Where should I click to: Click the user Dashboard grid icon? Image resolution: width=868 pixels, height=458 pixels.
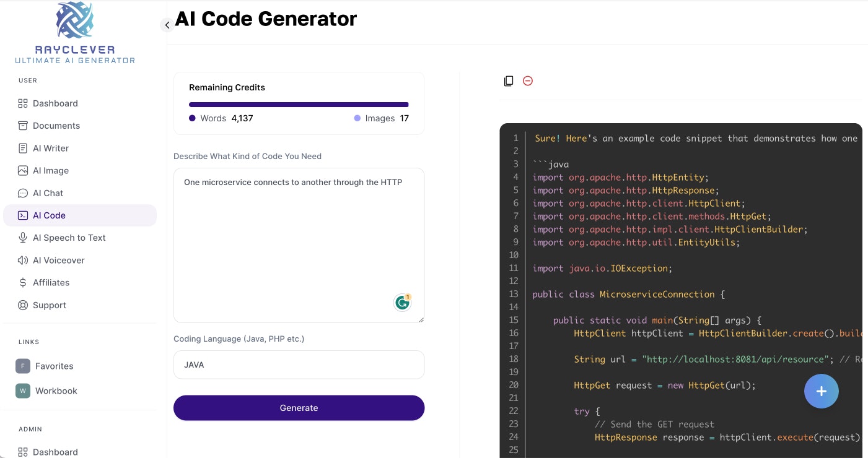pos(23,103)
